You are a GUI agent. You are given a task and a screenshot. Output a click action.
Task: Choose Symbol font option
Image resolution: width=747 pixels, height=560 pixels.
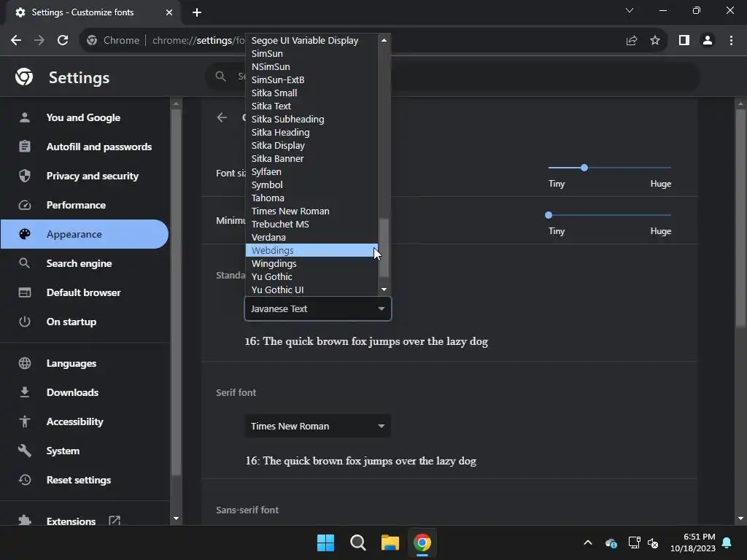(311, 184)
